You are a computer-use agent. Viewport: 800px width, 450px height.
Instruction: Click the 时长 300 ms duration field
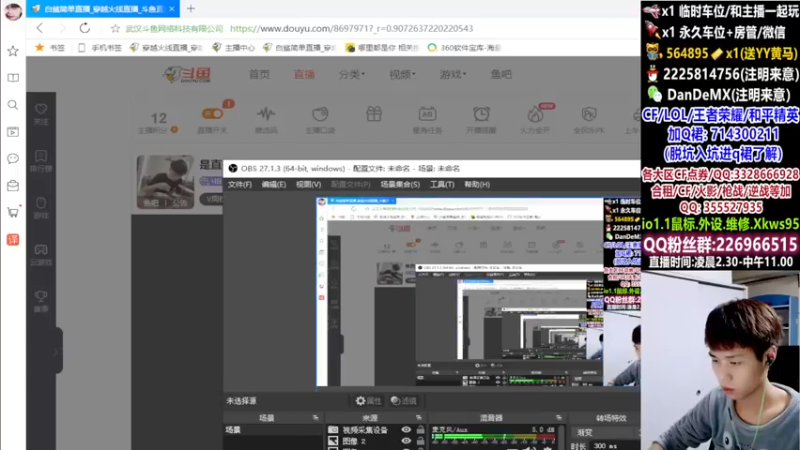[614, 446]
